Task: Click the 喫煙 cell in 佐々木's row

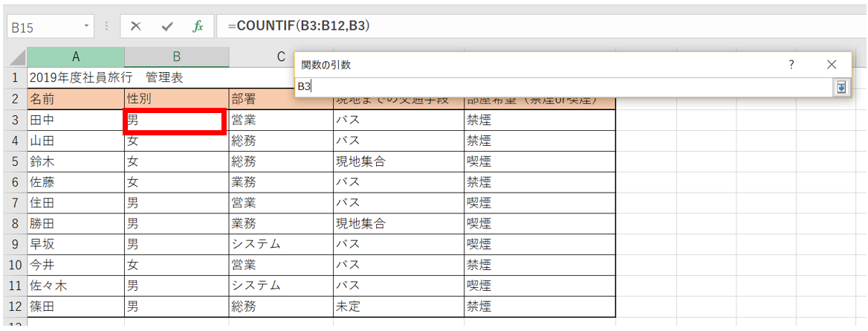Action: point(540,286)
